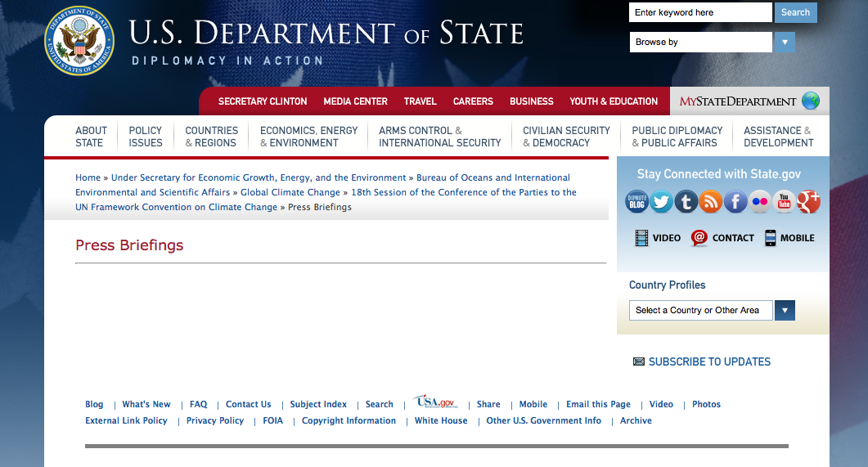Open the Facebook icon
The height and width of the screenshot is (467, 868).
(735, 201)
